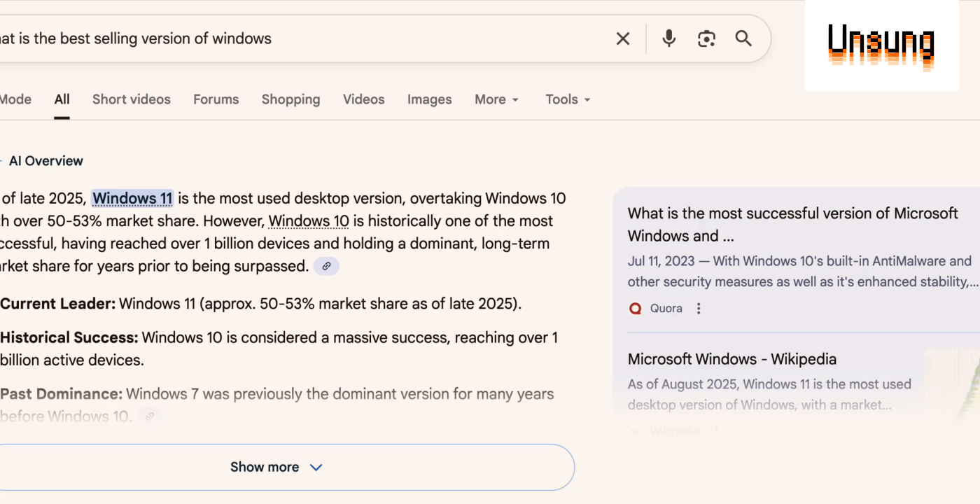The image size is (980, 504).
Task: Open source link chip after Past Dominance
Action: [x=149, y=416]
